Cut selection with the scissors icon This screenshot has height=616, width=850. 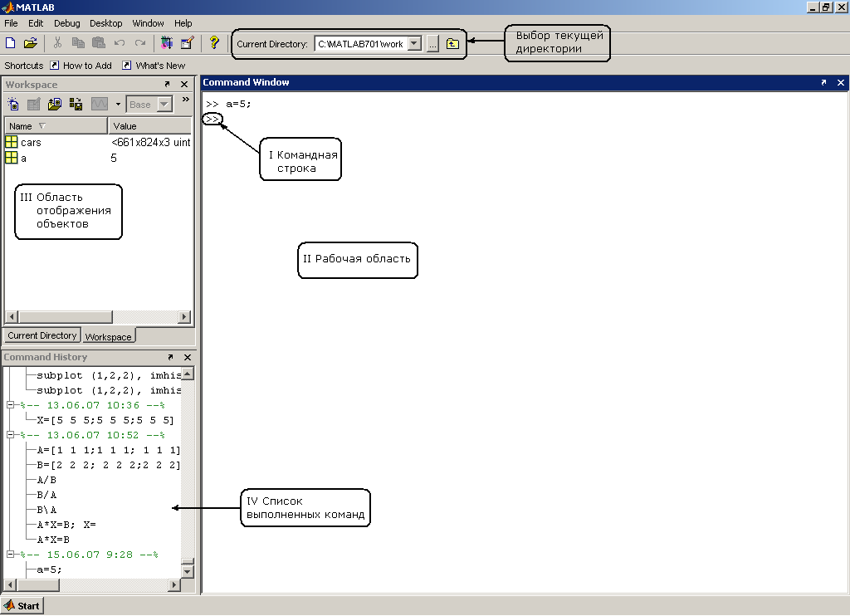[57, 43]
